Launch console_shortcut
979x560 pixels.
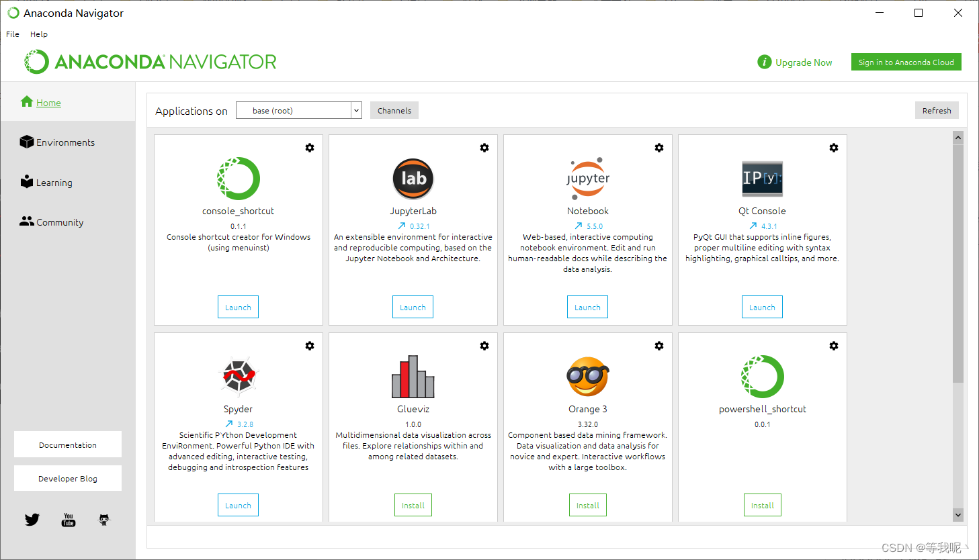tap(238, 307)
